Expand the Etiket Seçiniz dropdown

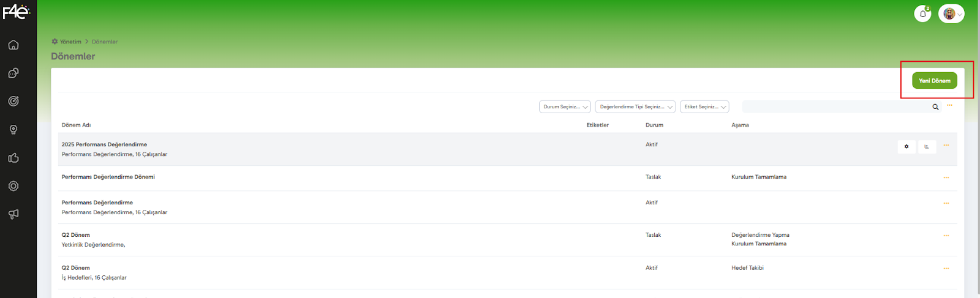[x=704, y=107]
